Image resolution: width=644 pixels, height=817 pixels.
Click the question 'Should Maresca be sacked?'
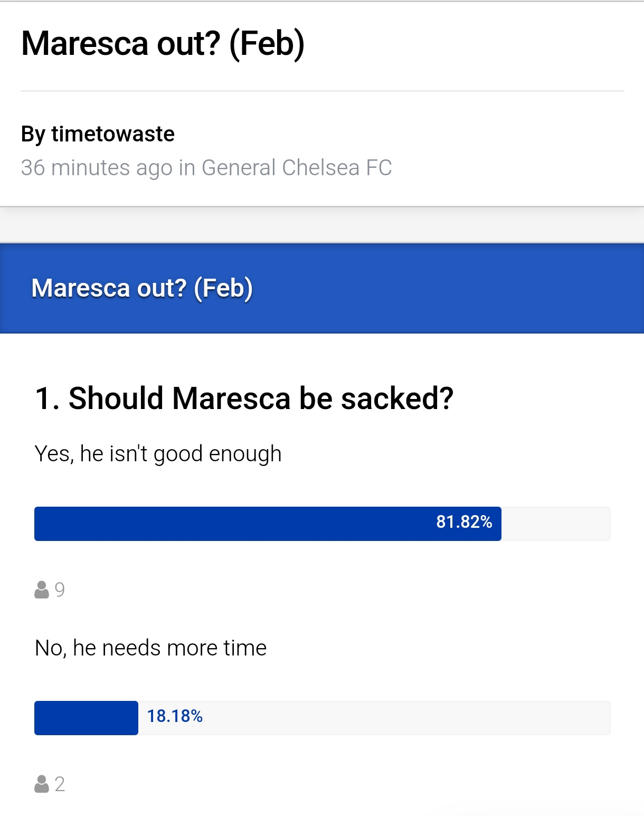pyautogui.click(x=261, y=398)
